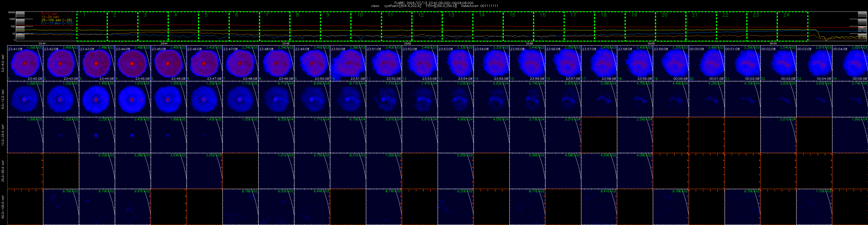This screenshot has width=868, height=225.
Task: Select time interval box 13 in light curve
Action: pos(457,26)
